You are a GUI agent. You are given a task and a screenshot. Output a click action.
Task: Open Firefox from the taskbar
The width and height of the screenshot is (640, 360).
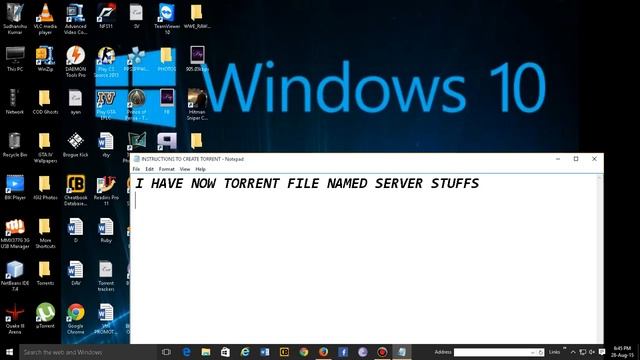(x=323, y=352)
